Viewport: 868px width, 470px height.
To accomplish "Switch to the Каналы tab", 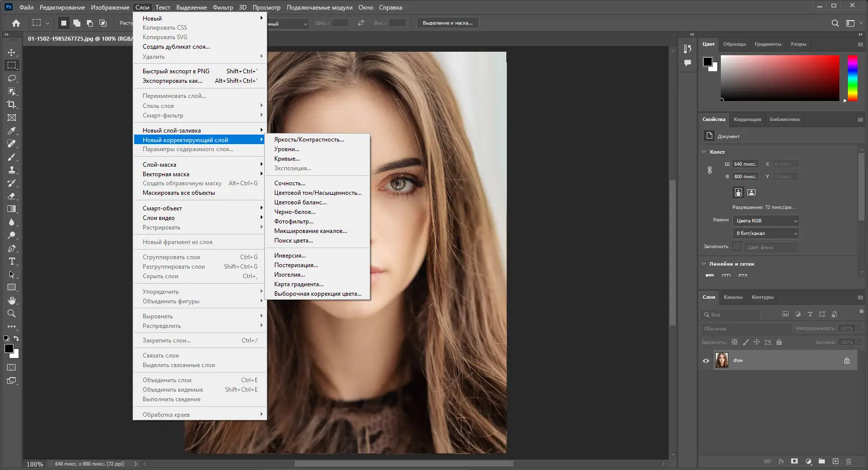I will (x=733, y=297).
